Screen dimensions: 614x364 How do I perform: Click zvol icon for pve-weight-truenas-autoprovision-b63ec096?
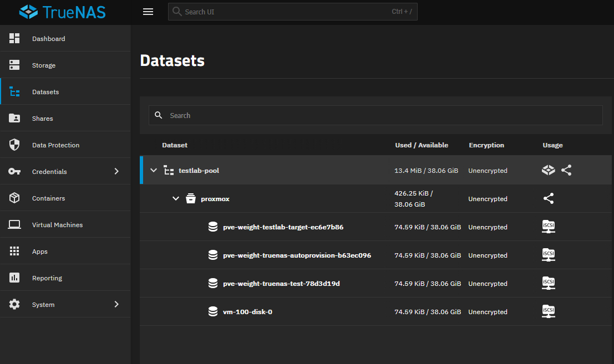[213, 255]
